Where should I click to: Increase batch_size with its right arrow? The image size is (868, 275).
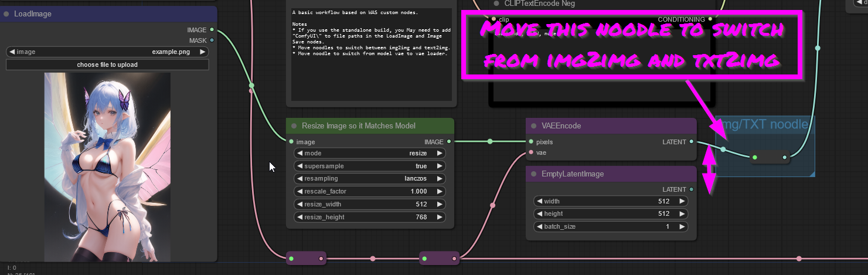(x=682, y=227)
